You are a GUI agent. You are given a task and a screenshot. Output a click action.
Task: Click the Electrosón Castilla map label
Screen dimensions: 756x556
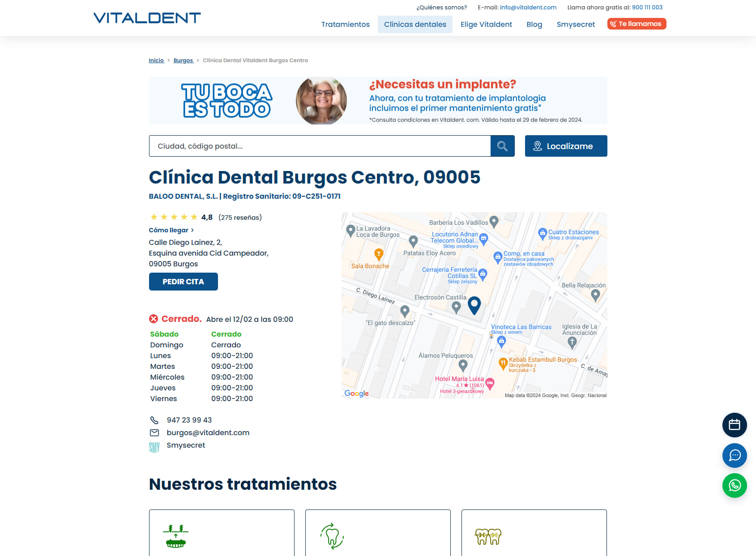point(440,297)
